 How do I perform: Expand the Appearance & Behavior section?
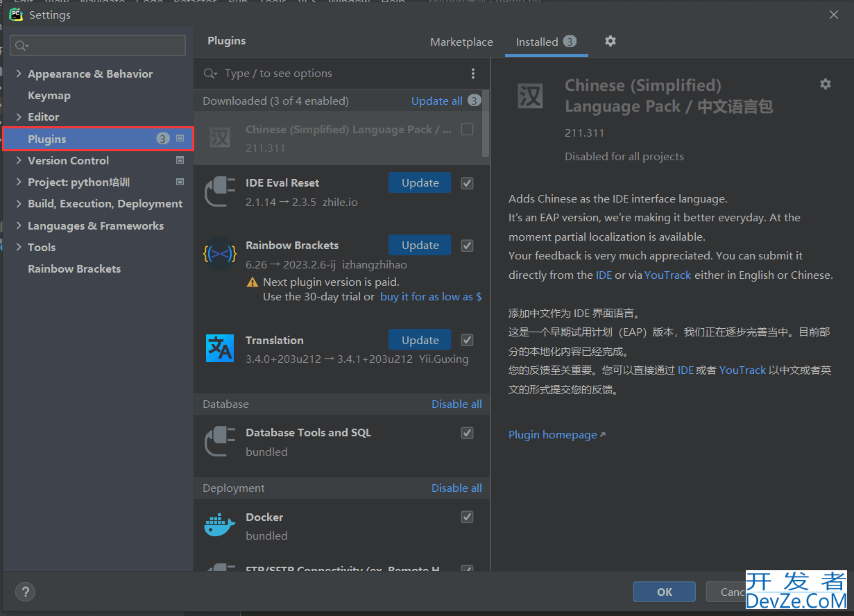point(19,74)
